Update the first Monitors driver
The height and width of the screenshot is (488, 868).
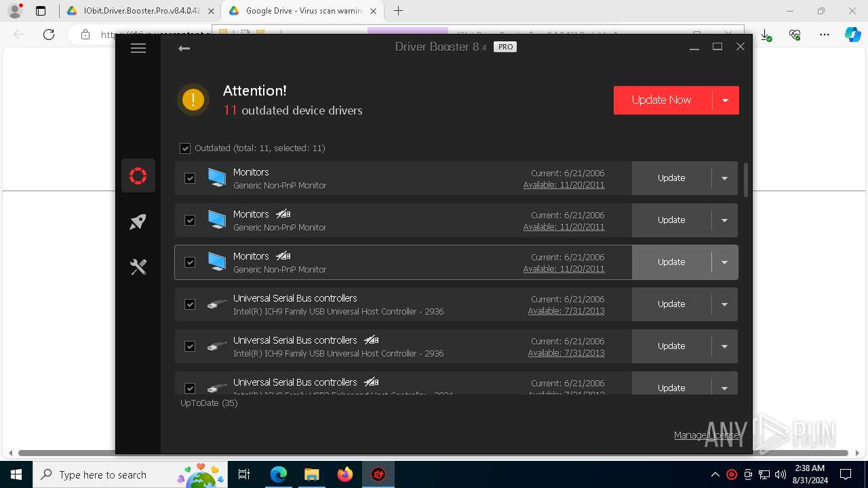click(671, 178)
